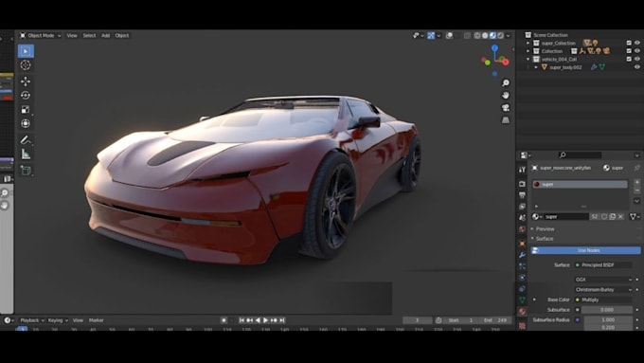Collapse vehicle_004_Coll in outliner
Viewport: 644px width, 363px height.
[x=528, y=59]
